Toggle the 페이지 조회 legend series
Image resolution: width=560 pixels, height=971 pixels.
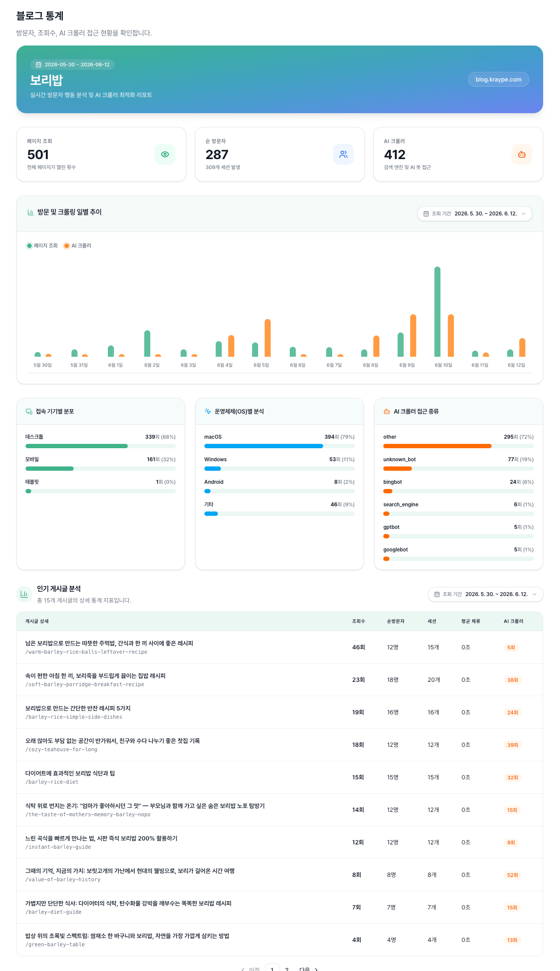tap(42, 246)
